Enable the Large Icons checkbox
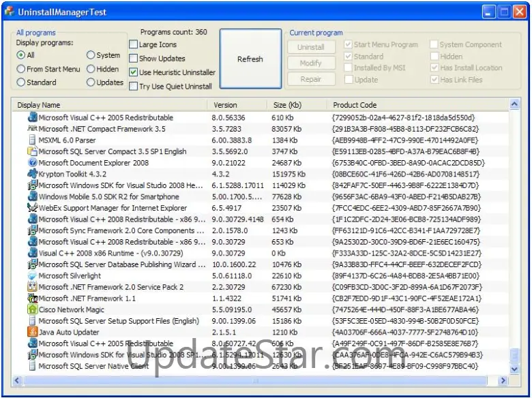 (x=133, y=44)
